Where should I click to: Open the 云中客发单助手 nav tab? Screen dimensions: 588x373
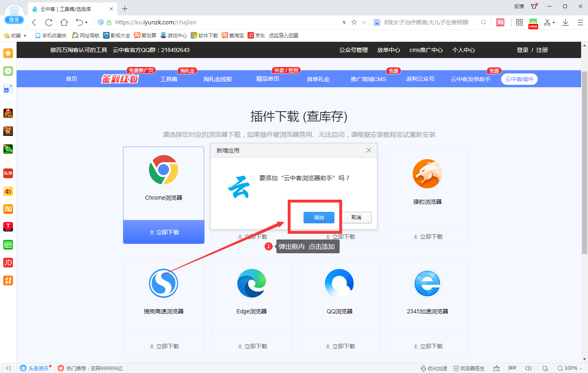coord(471,79)
